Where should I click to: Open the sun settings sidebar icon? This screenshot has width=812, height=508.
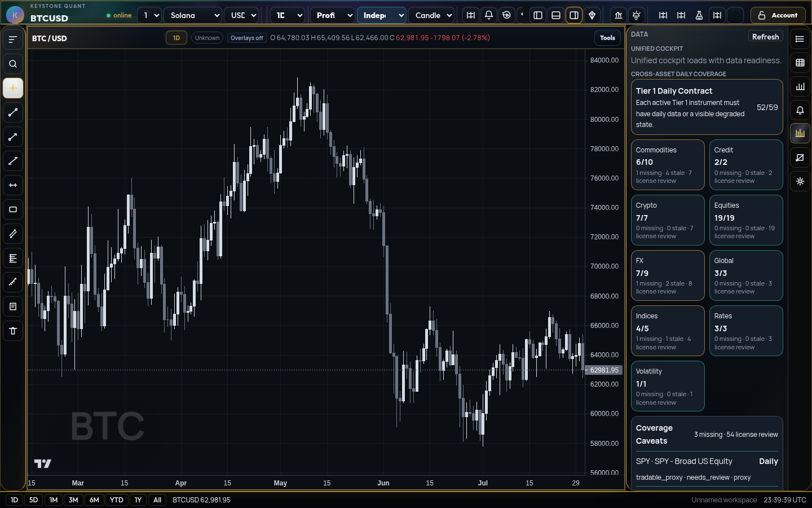800,181
